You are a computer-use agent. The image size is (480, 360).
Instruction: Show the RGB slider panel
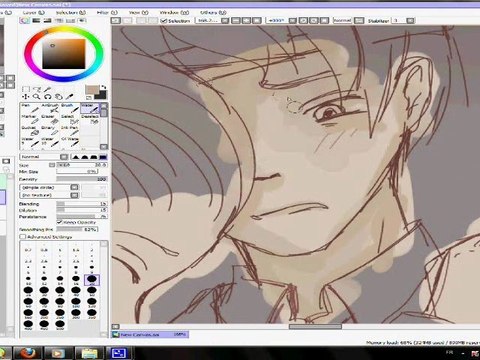[36, 21]
